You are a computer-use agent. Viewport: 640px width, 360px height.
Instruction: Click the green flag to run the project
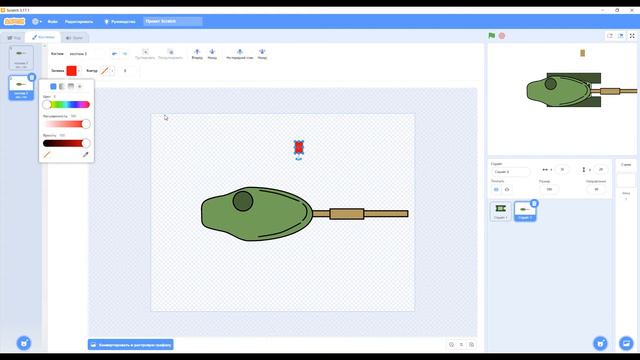[492, 36]
